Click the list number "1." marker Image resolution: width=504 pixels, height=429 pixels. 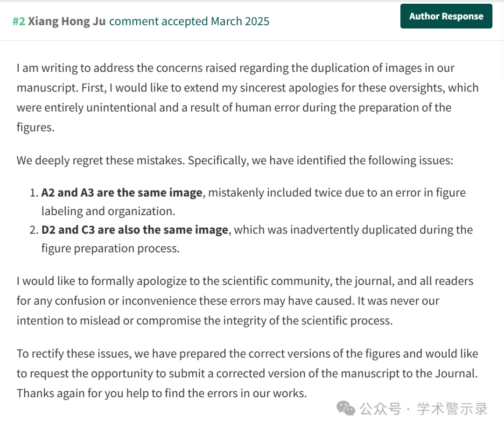(x=34, y=193)
